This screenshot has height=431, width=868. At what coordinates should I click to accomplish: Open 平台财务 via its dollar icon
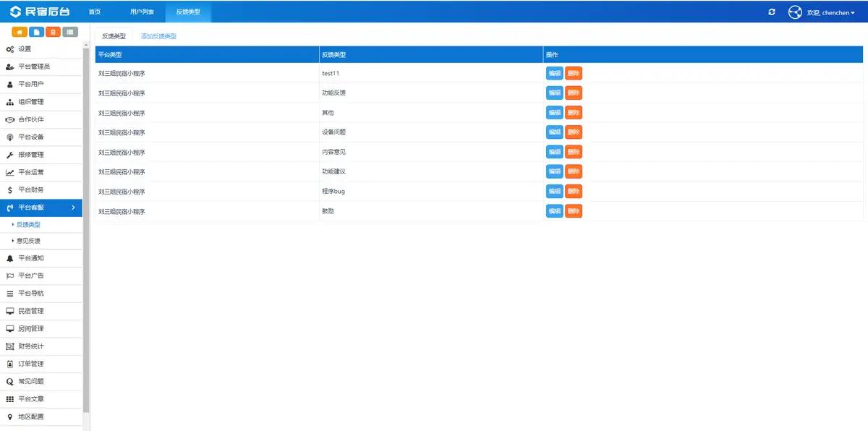click(10, 190)
